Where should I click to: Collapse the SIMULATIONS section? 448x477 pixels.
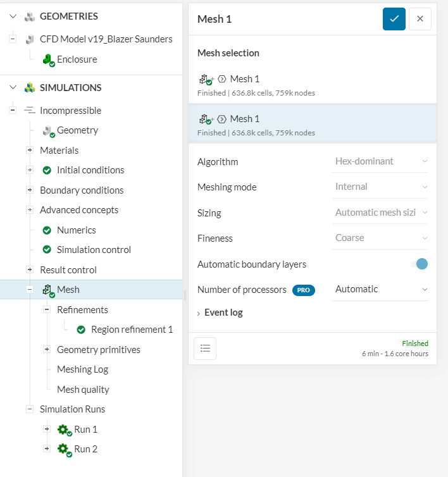pyautogui.click(x=13, y=87)
